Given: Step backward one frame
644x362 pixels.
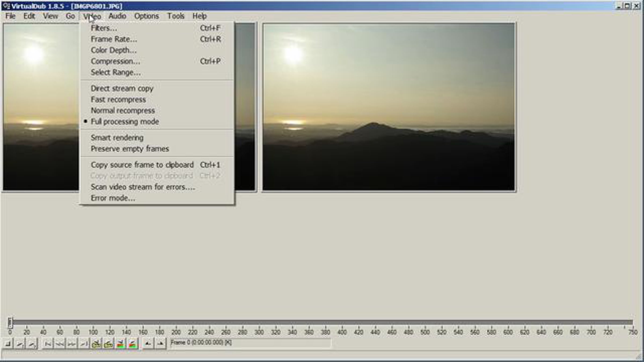Looking at the screenshot, I should click(60, 343).
